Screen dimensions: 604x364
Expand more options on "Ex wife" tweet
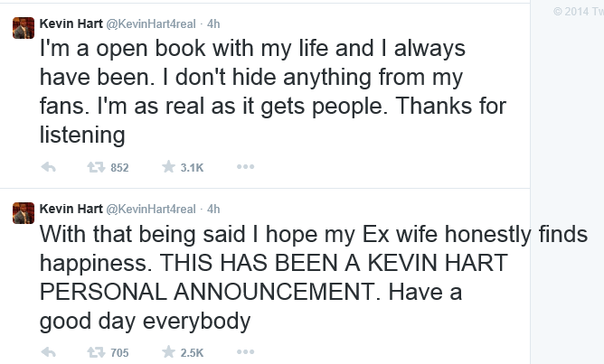245,352
